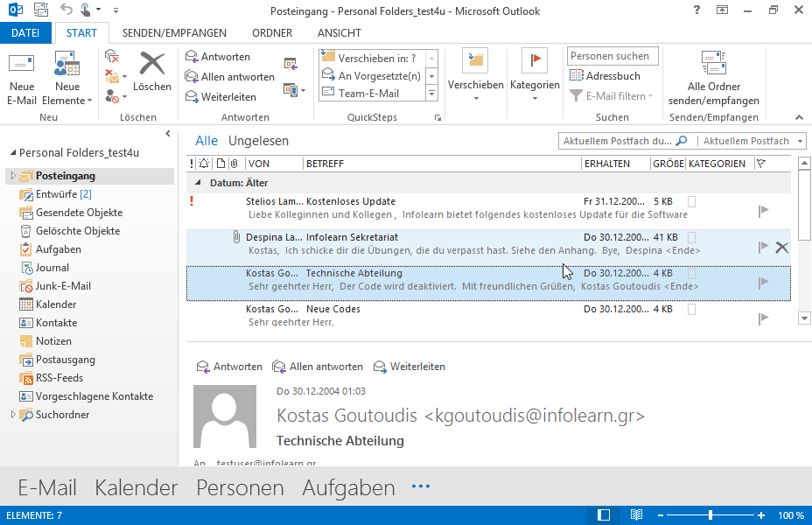The width and height of the screenshot is (812, 525).
Task: Open the Kategorien flag menu
Action: [x=535, y=75]
